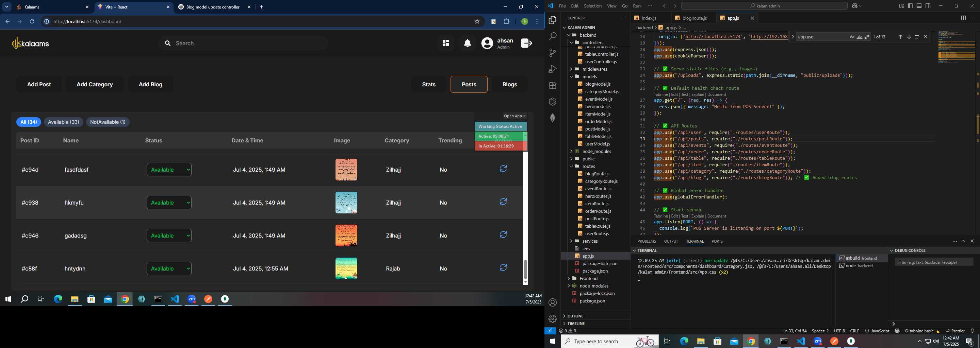The image size is (980, 348).
Task: Open the Stats view
Action: pos(429,84)
